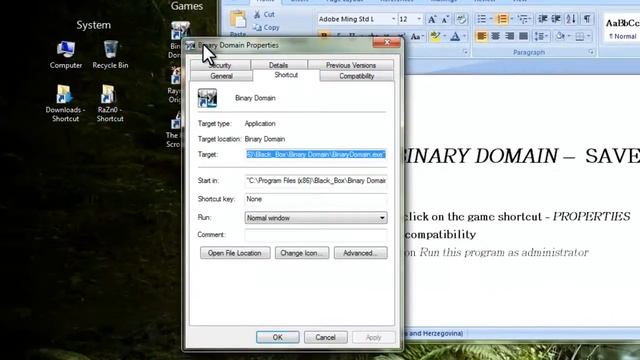Select the Recycle Bin desktop icon
The height and width of the screenshot is (360, 640).
pyautogui.click(x=110, y=55)
